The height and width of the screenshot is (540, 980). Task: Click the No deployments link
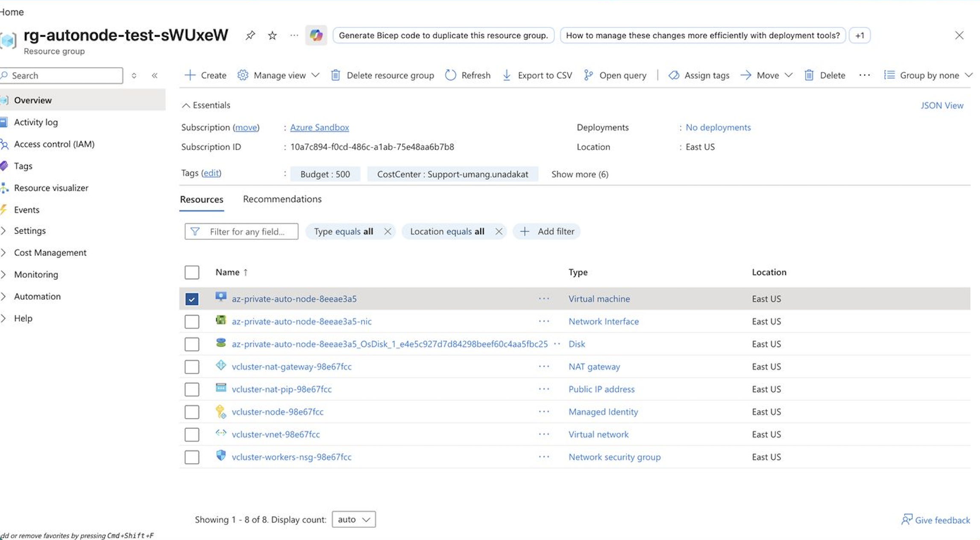tap(718, 127)
